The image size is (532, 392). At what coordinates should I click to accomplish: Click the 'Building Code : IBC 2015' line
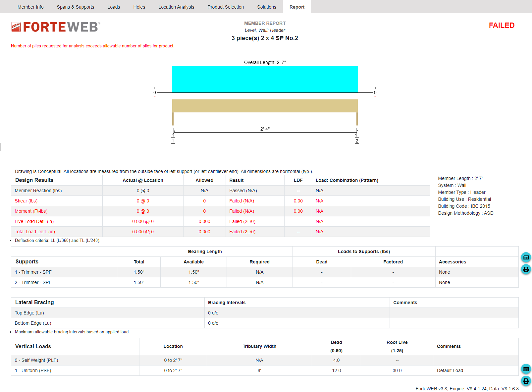(464, 206)
